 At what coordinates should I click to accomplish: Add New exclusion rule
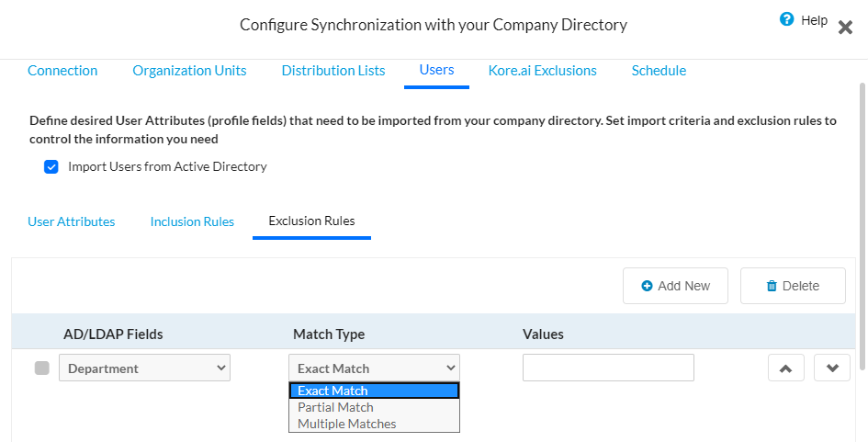(675, 286)
